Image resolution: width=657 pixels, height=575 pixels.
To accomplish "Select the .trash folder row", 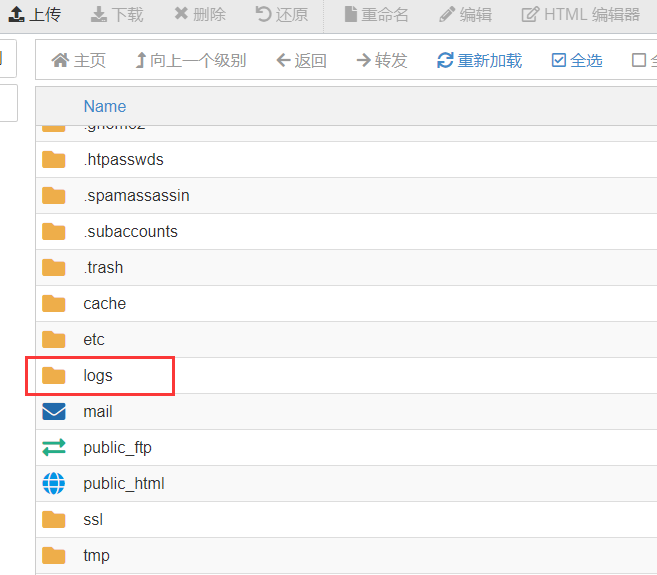I will [103, 268].
